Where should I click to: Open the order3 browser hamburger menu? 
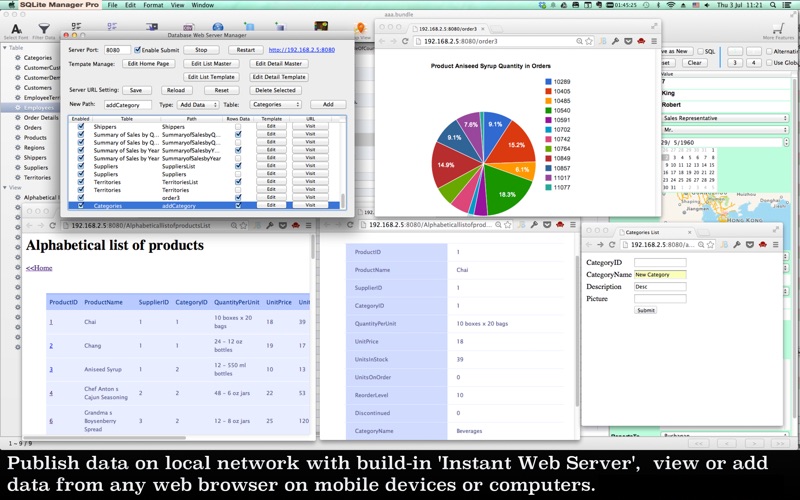[654, 41]
